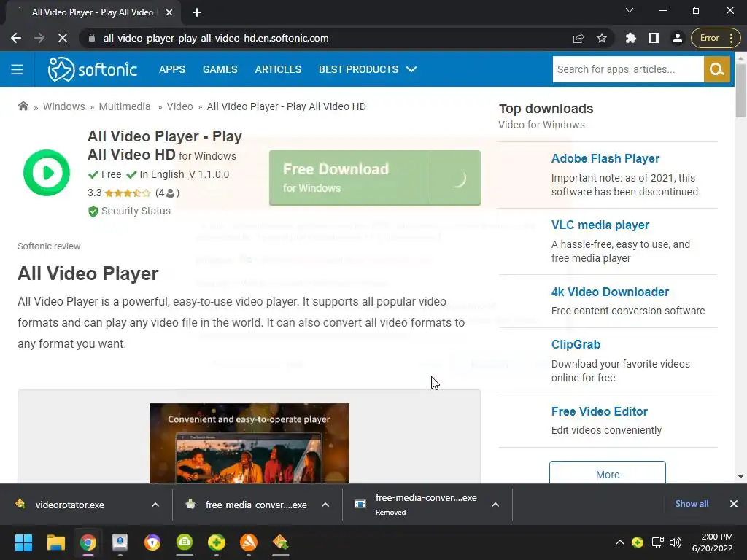Go back to the previous page

point(16,38)
